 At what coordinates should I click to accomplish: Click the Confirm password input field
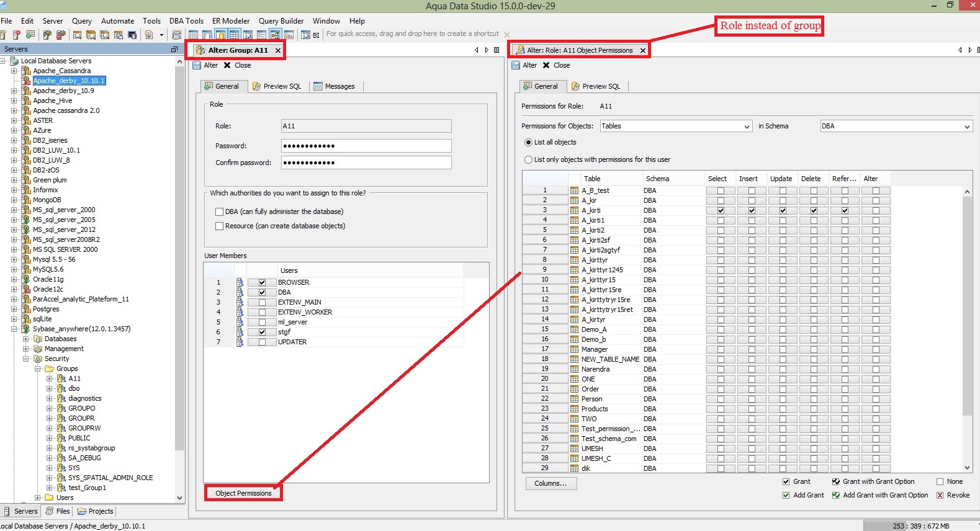[366, 163]
